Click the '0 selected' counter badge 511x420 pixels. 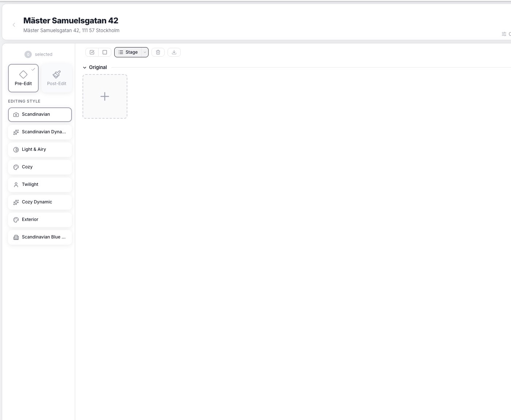28,54
